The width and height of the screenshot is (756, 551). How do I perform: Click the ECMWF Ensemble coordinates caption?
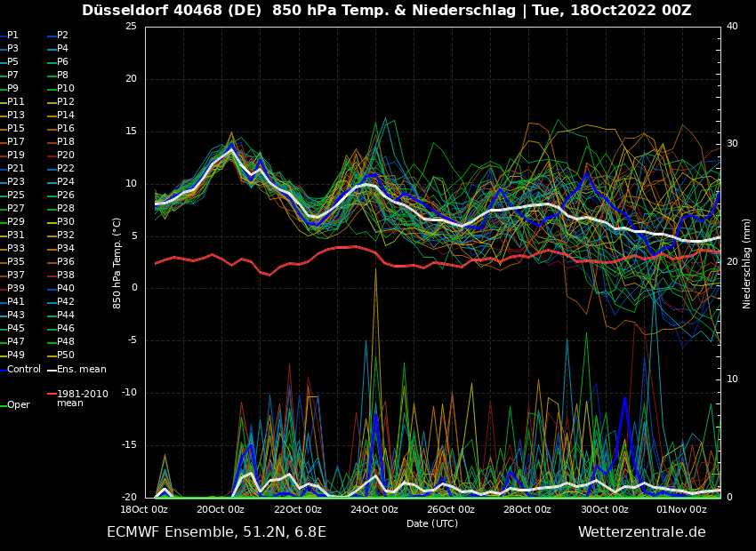216,532
